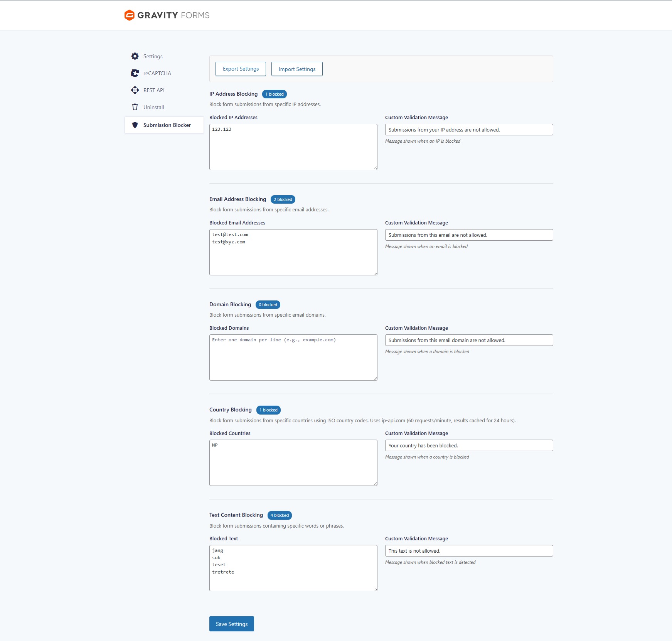Click the empty Blocked Domains textarea

pos(293,358)
